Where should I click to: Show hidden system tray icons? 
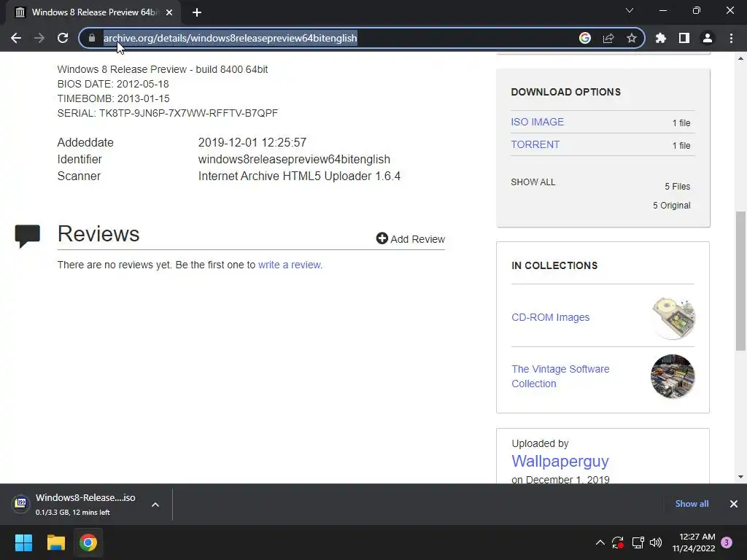(600, 542)
